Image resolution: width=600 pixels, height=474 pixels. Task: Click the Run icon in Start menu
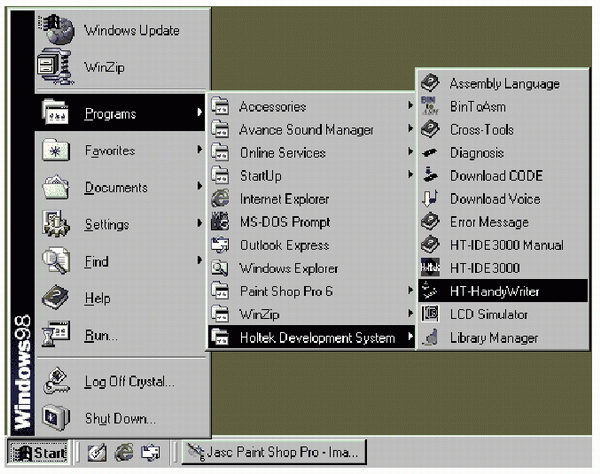[56, 334]
